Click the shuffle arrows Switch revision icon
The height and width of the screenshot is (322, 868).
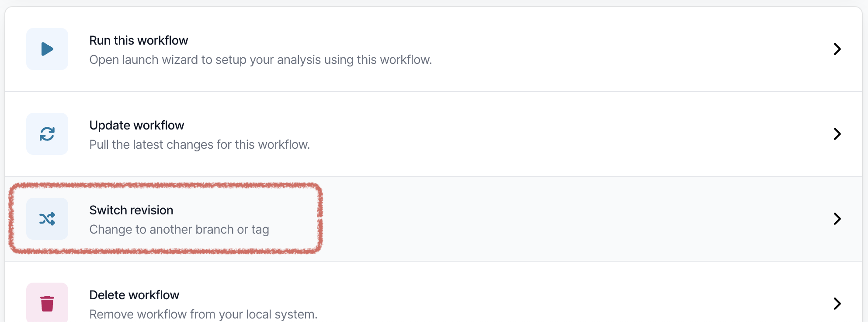pyautogui.click(x=47, y=219)
